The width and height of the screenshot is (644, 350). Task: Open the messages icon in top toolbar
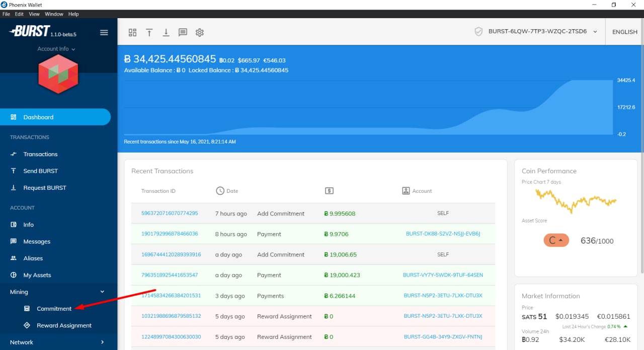(x=183, y=32)
